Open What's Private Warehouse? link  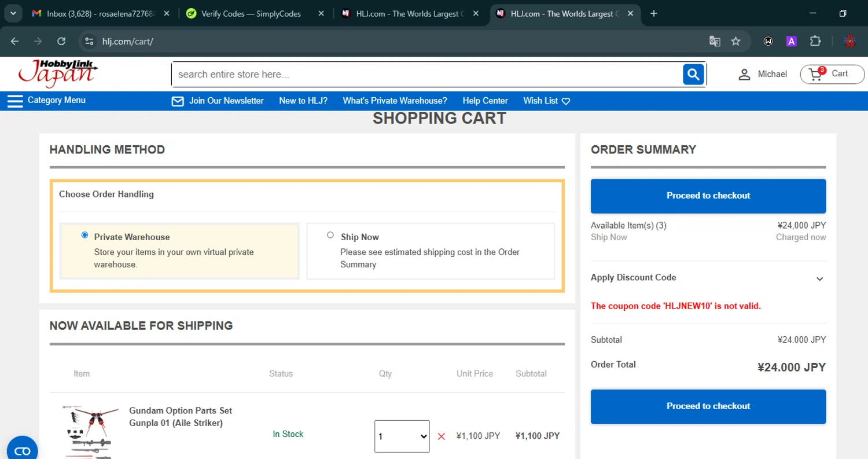pos(395,101)
